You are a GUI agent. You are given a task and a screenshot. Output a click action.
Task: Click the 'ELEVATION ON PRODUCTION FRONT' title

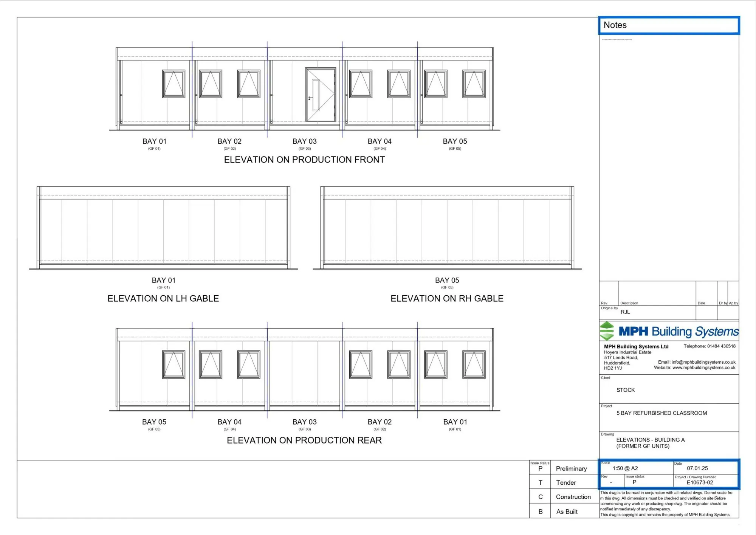pos(304,160)
